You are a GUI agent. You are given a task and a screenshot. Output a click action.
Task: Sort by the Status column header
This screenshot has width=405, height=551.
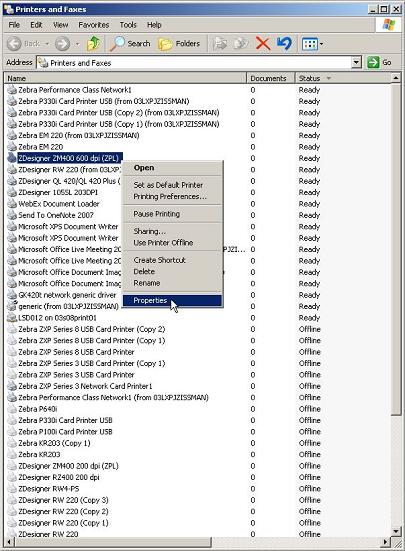[x=342, y=78]
